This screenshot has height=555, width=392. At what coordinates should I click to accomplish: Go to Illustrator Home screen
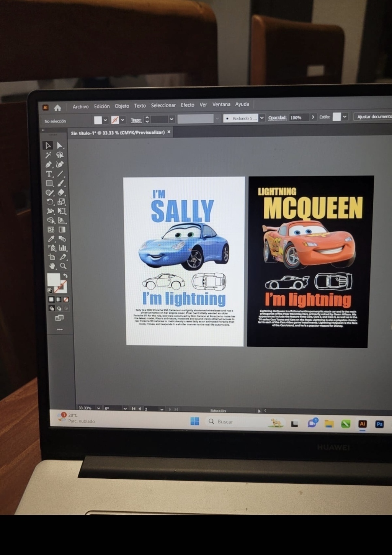[57, 108]
